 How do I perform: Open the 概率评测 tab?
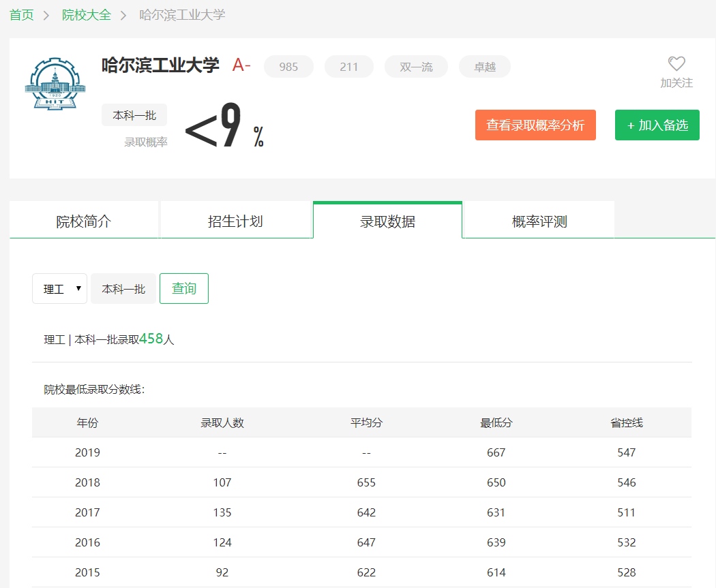[539, 221]
